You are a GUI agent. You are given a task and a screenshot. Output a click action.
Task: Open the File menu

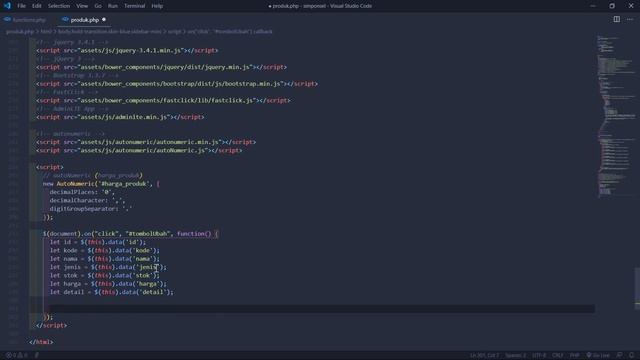pos(22,6)
